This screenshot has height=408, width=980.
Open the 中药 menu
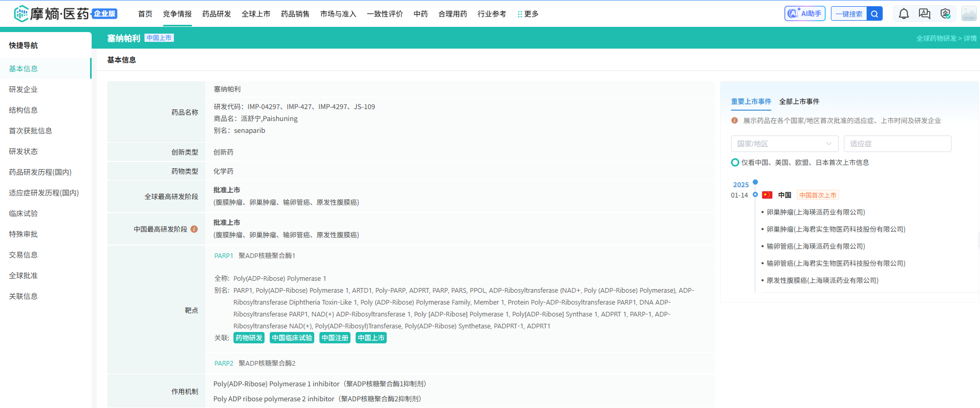[x=421, y=14]
